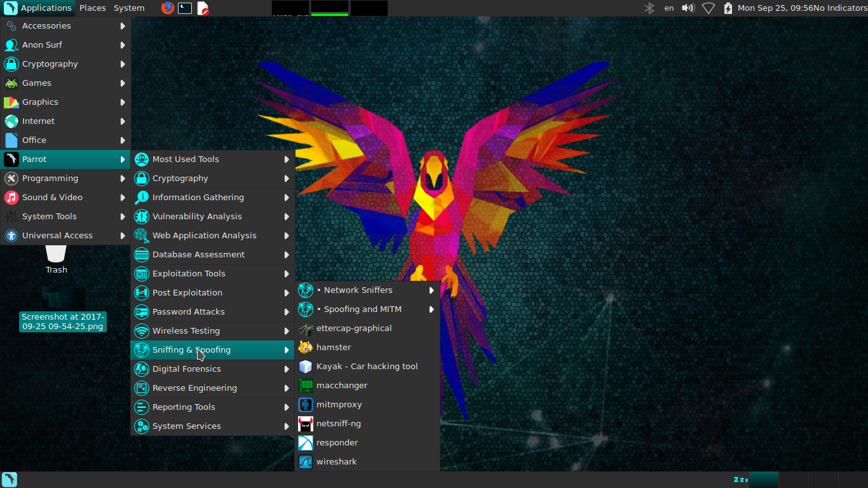Select Database Assessment menu entry
Screen dimensions: 868x488
pos(213,255)
